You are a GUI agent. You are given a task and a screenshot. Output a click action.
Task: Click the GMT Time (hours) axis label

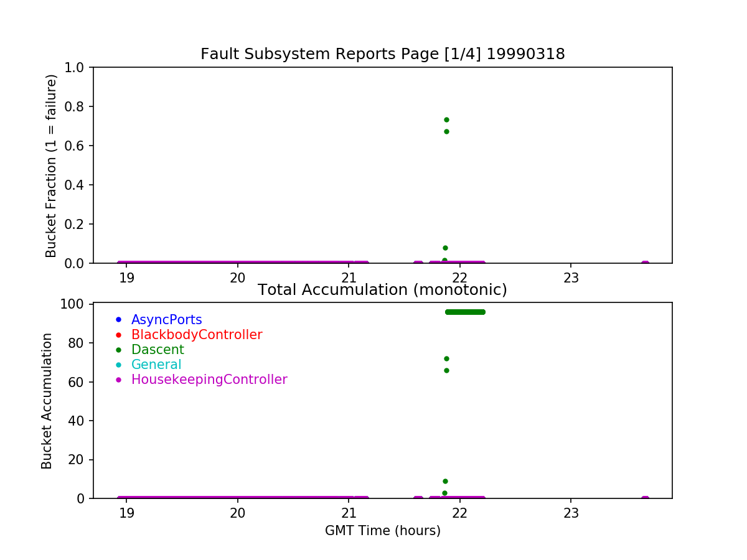click(x=382, y=531)
